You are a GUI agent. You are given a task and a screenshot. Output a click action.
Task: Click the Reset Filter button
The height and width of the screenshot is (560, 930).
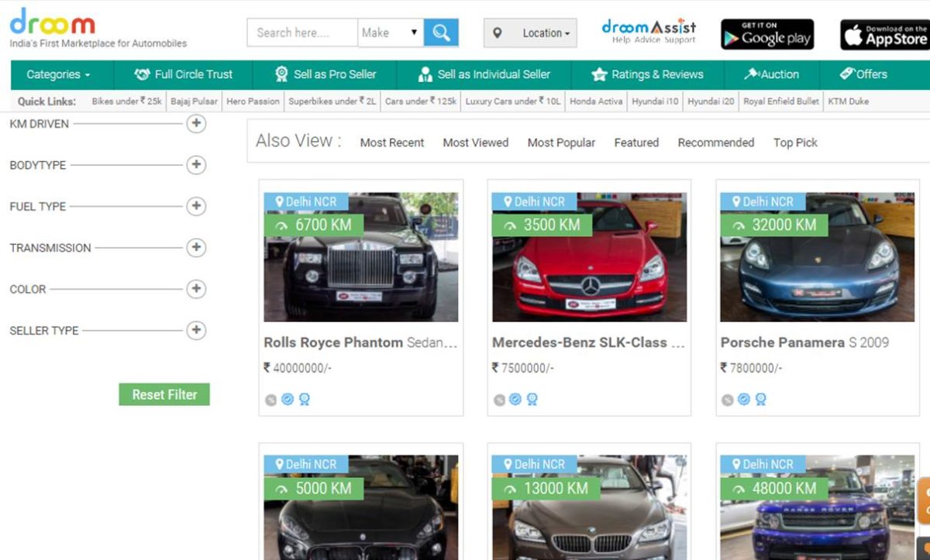[164, 394]
